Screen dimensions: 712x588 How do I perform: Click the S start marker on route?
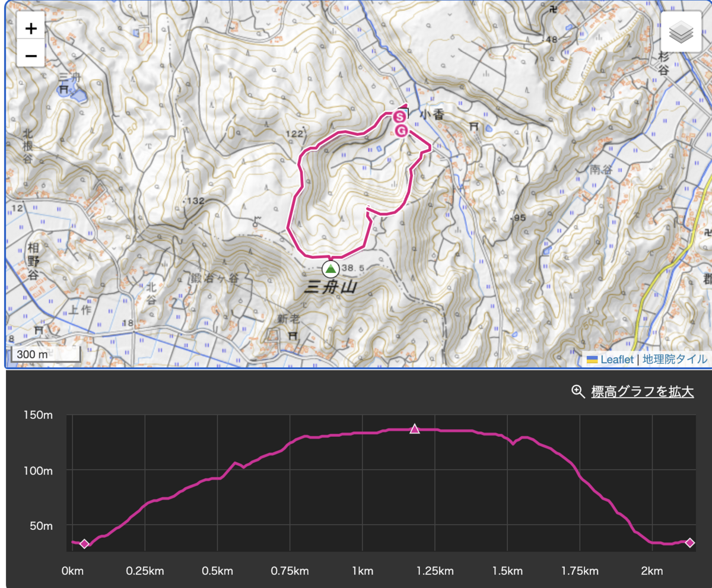(x=400, y=116)
